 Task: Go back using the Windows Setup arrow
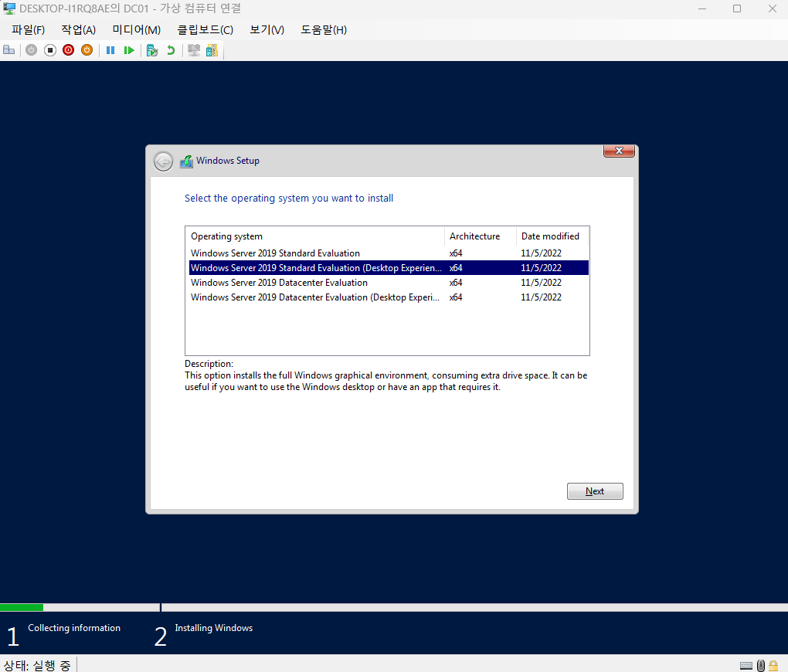click(x=163, y=161)
